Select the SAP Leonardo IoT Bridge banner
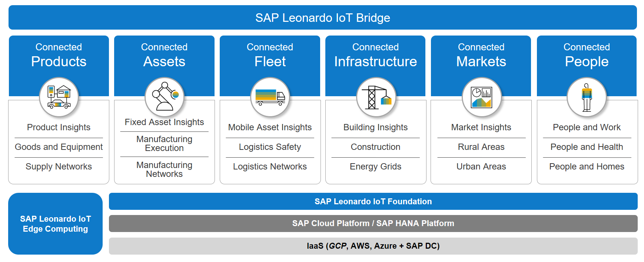 click(x=322, y=18)
